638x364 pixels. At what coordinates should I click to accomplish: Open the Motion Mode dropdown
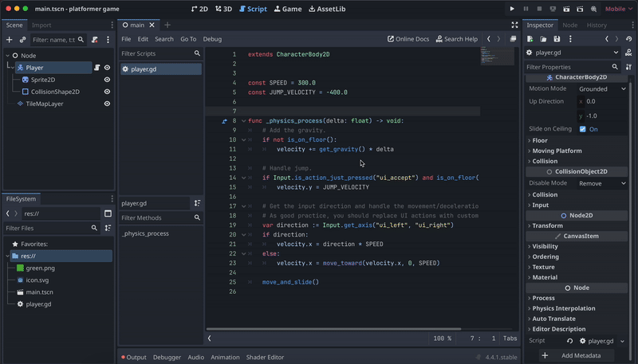click(601, 88)
